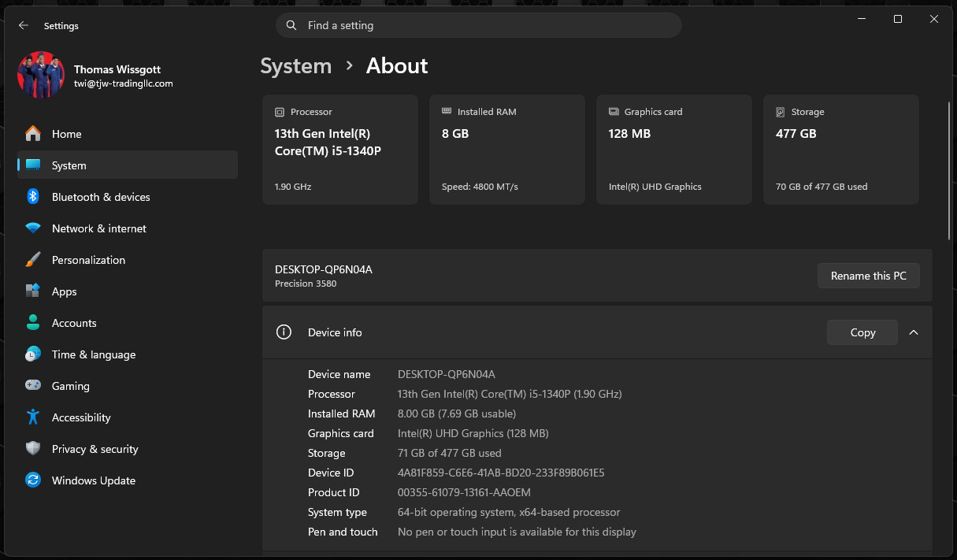Click '70 GB of 477 GB used' on Storage card
This screenshot has height=560, width=957.
(x=822, y=187)
